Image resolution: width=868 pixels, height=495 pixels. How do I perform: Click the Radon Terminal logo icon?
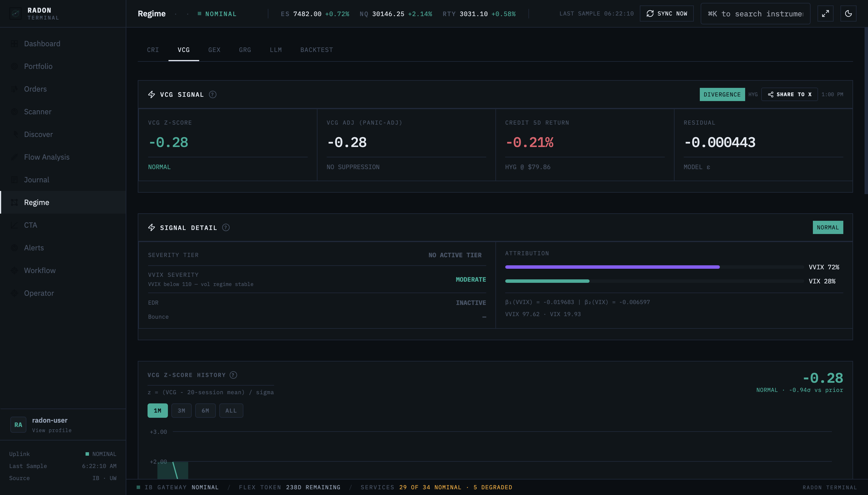[x=15, y=13]
